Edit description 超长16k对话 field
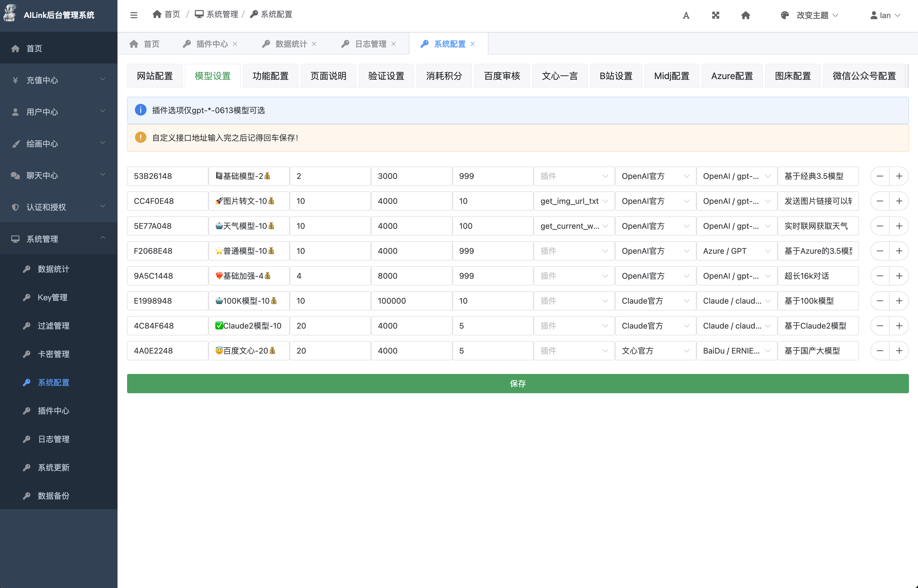The image size is (918, 588). pyautogui.click(x=818, y=276)
